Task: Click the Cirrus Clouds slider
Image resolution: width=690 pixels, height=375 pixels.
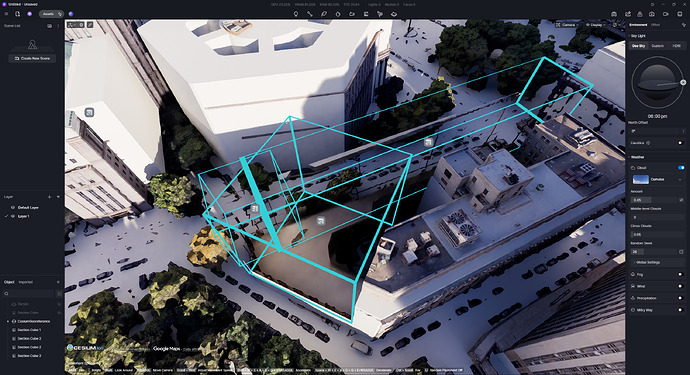Action: tap(657, 235)
